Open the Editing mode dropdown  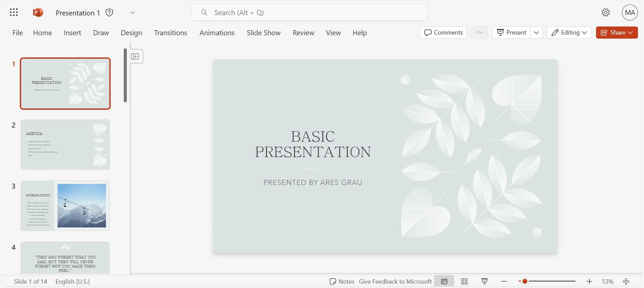(569, 33)
